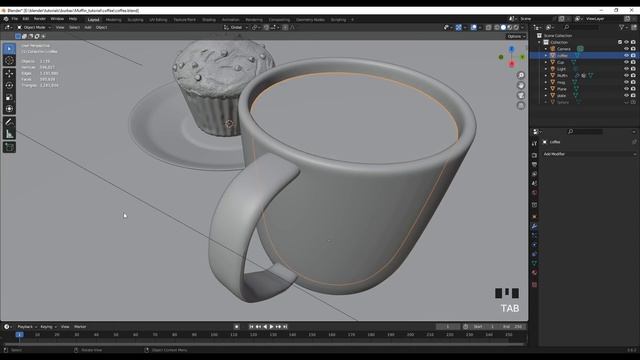This screenshot has height=360, width=640.
Task: Expand the Muffin row in outliner
Action: pyautogui.click(x=546, y=76)
